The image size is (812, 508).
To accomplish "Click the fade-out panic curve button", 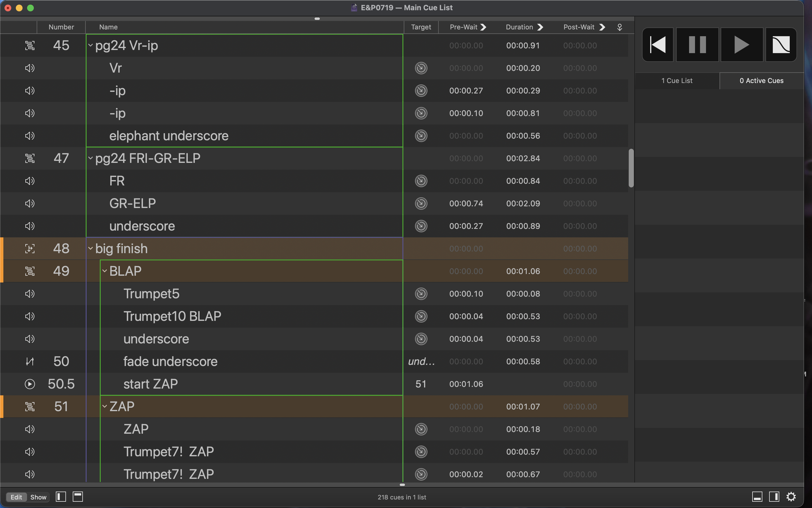I will [781, 45].
